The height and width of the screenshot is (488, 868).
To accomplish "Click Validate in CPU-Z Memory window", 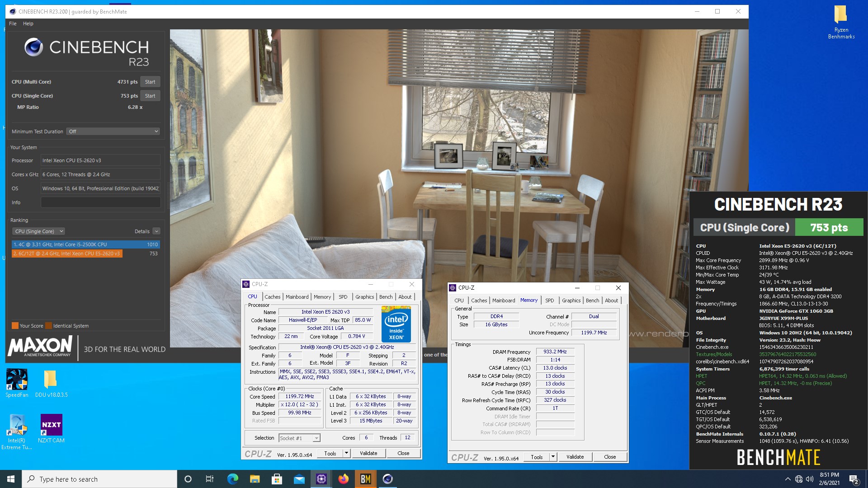I will (575, 457).
